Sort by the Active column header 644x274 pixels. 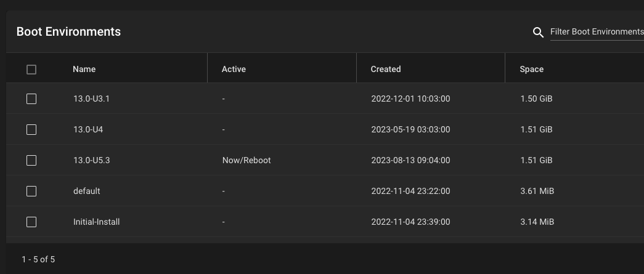tap(234, 70)
